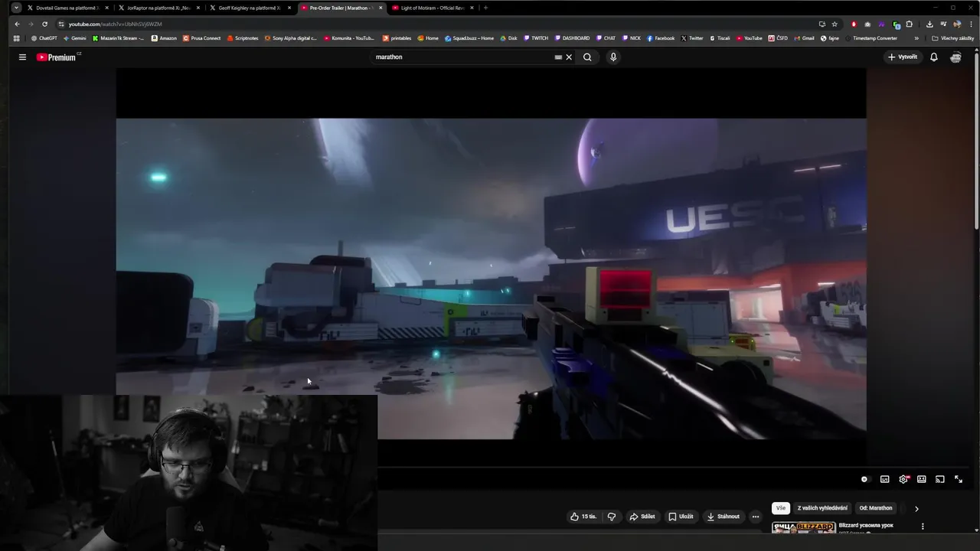The image size is (980, 551).
Task: Open the Všechny záložky bookmarks folder
Action: click(953, 38)
